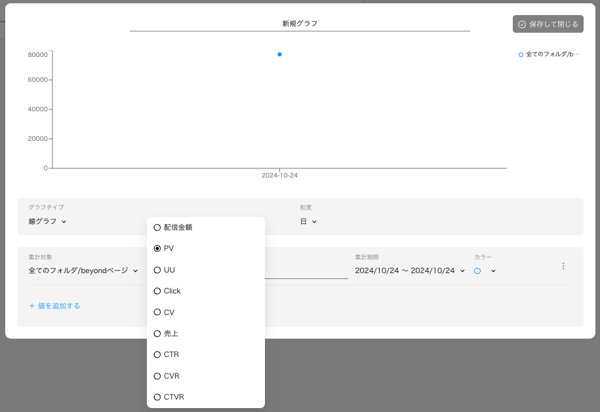
Task: Choose the CTVR metric option
Action: 158,397
